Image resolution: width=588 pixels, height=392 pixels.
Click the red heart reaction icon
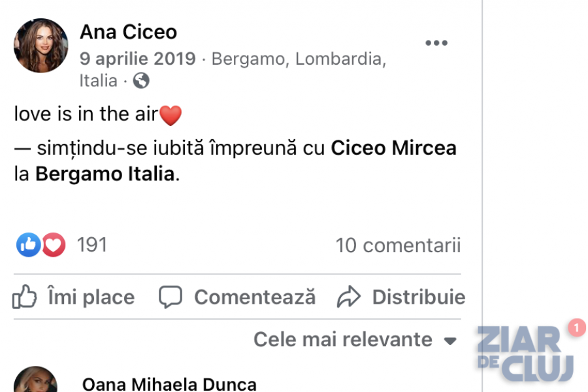click(x=54, y=245)
